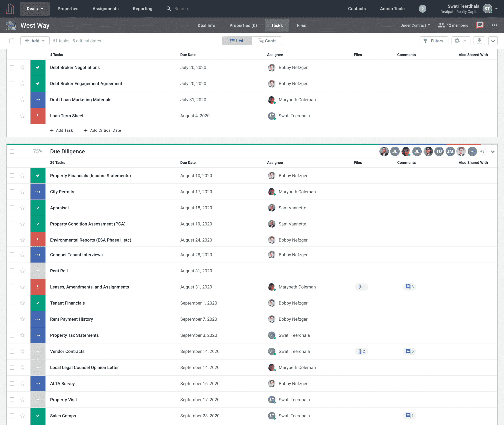The height and width of the screenshot is (425, 504).
Task: Click the Dealpath home logo
Action: (x=10, y=9)
